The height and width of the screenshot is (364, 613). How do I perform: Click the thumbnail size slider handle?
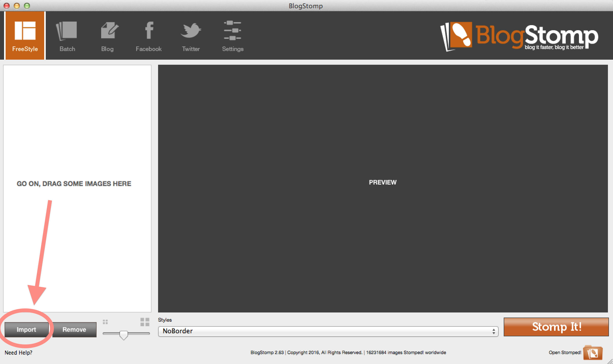(x=124, y=335)
